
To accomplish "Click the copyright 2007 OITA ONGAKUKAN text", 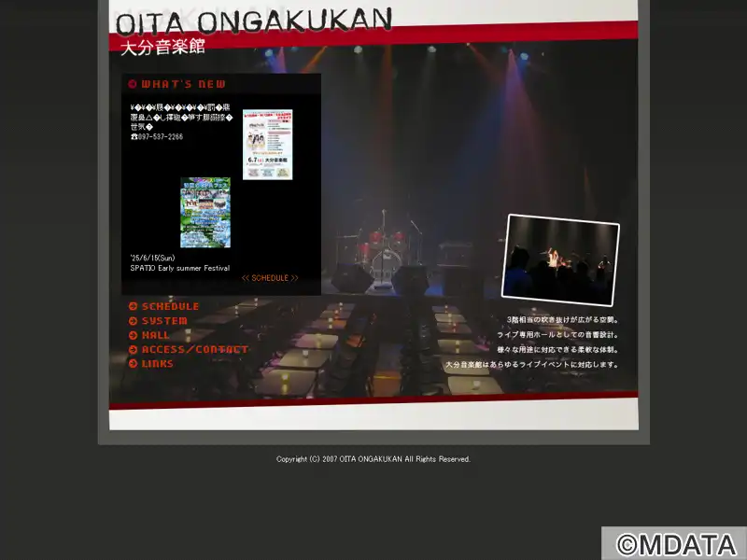I will [373, 459].
